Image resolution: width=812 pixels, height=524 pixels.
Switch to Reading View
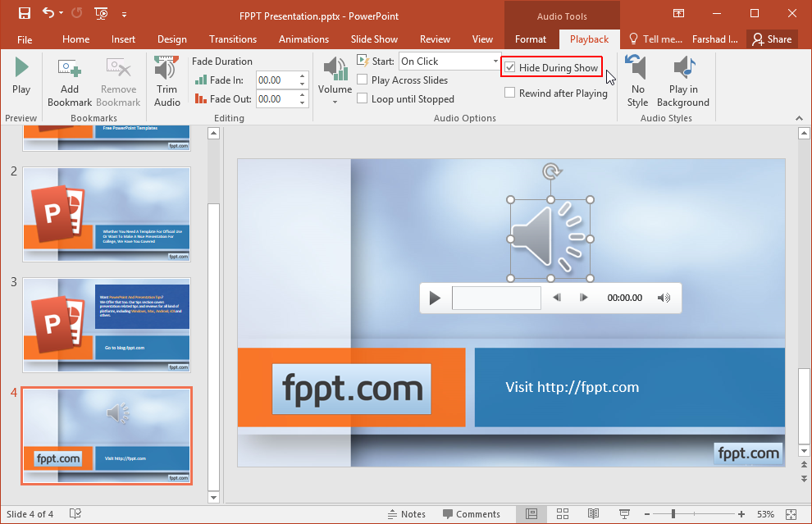(594, 513)
